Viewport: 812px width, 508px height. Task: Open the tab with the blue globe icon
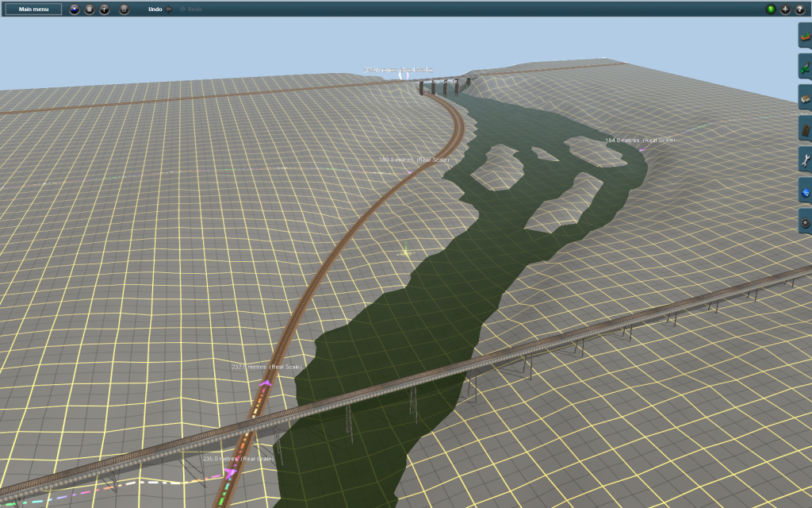tap(806, 192)
